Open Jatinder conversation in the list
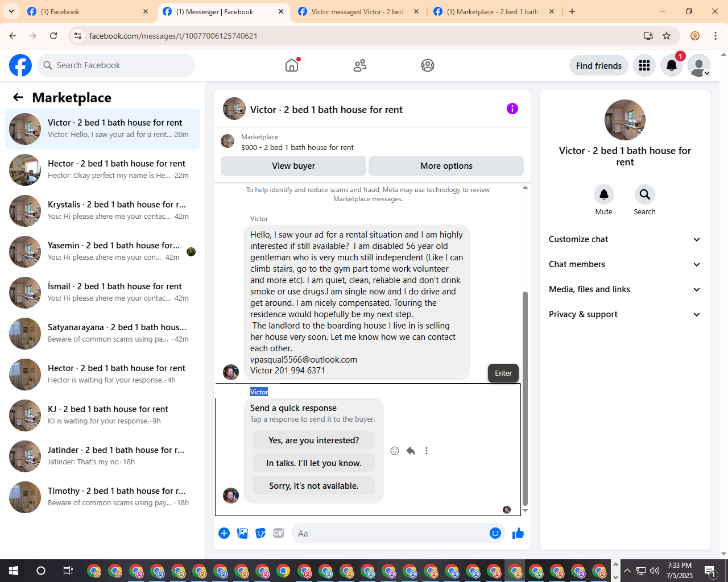Image resolution: width=728 pixels, height=582 pixels. tap(102, 456)
